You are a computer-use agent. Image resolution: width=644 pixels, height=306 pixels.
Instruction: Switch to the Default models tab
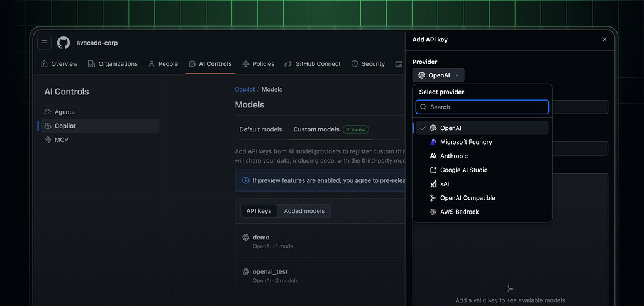click(261, 129)
